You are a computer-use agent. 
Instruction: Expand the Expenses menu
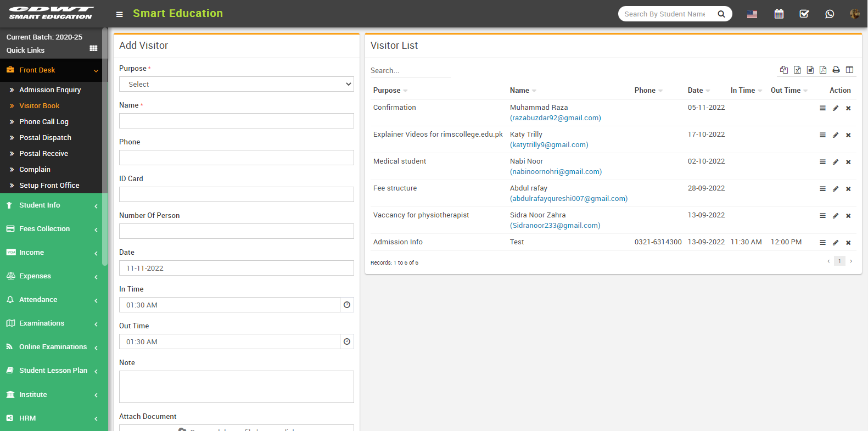click(51, 276)
